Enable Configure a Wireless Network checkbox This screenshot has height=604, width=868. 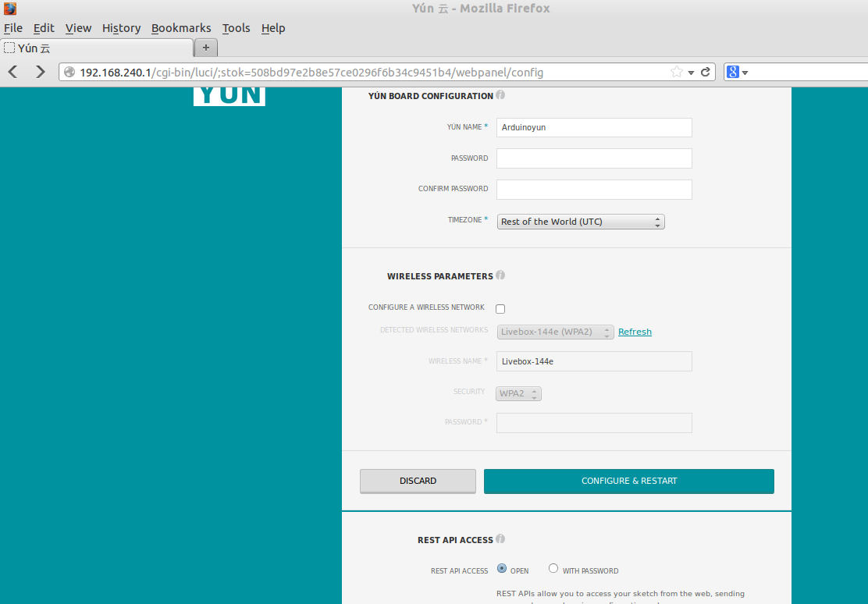[500, 309]
